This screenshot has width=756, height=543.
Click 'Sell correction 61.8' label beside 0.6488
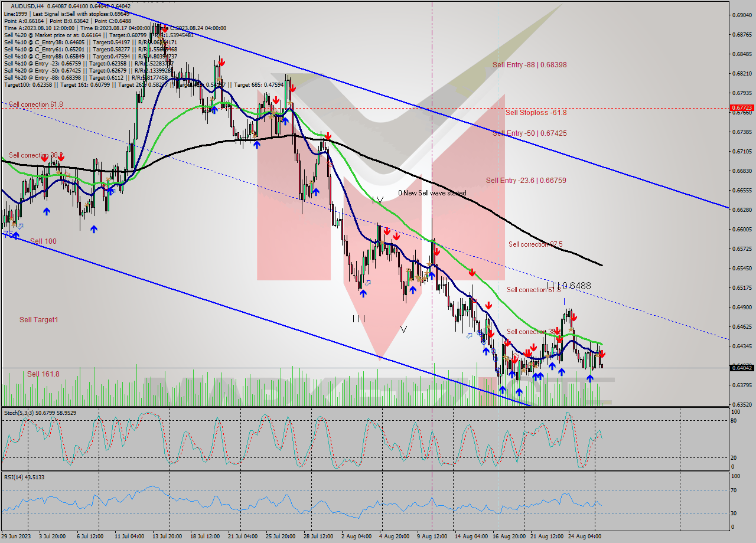coord(534,290)
